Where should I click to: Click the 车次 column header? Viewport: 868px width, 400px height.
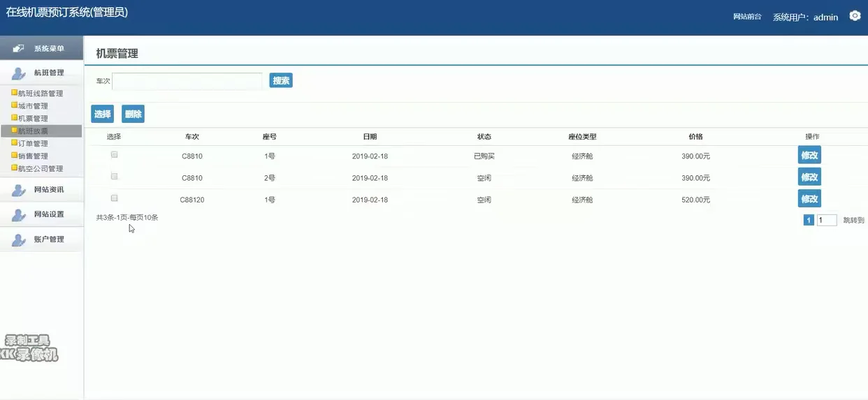coord(192,137)
